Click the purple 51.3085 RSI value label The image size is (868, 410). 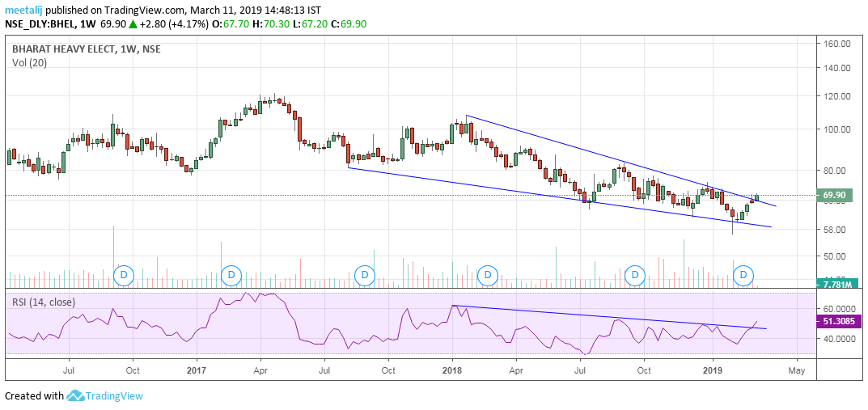[839, 320]
